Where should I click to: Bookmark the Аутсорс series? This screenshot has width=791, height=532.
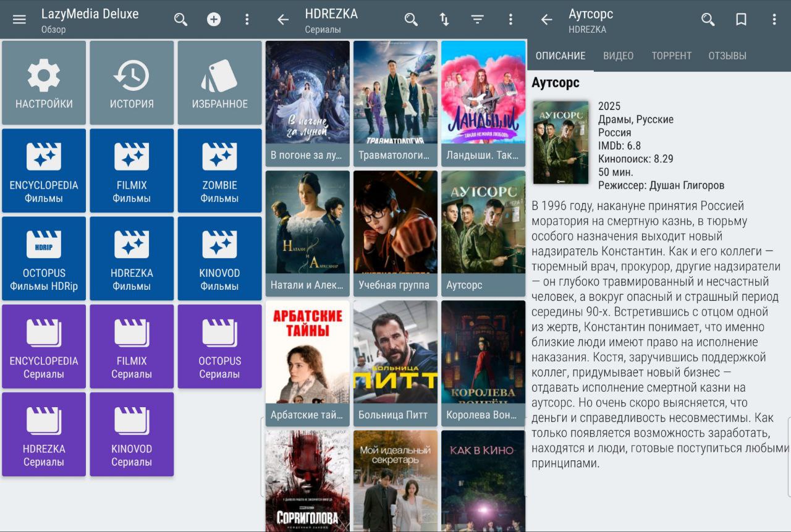tap(741, 19)
